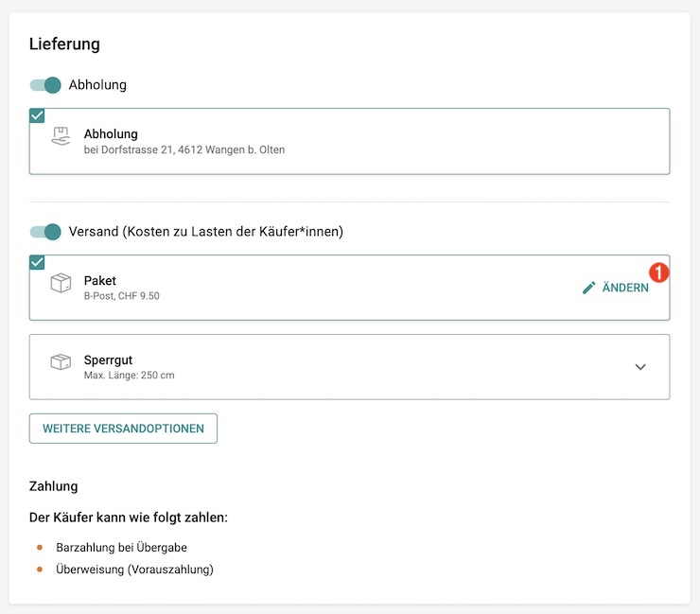Uncheck the Abholung pickup card checkbox

click(x=37, y=115)
